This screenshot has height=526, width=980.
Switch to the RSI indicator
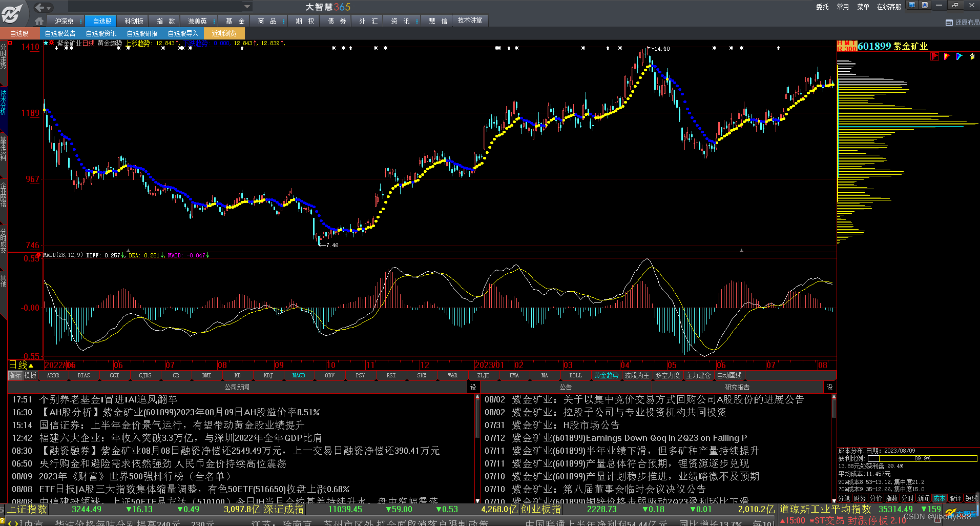pyautogui.click(x=391, y=376)
